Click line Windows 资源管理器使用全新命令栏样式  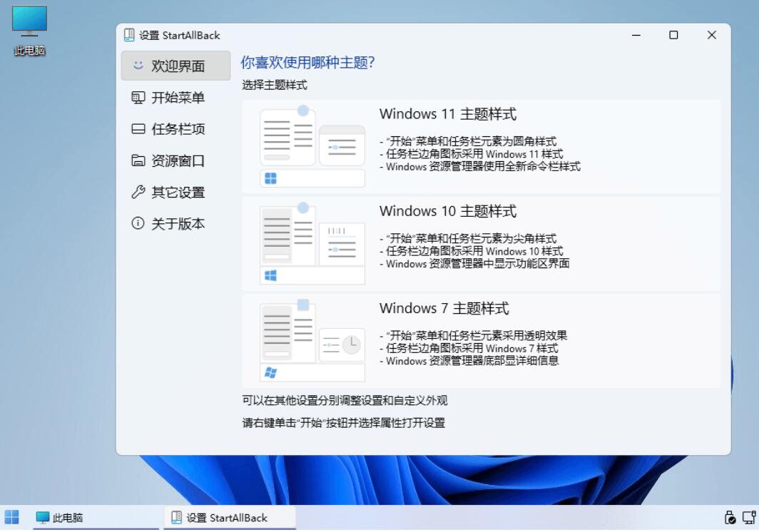[x=479, y=167]
